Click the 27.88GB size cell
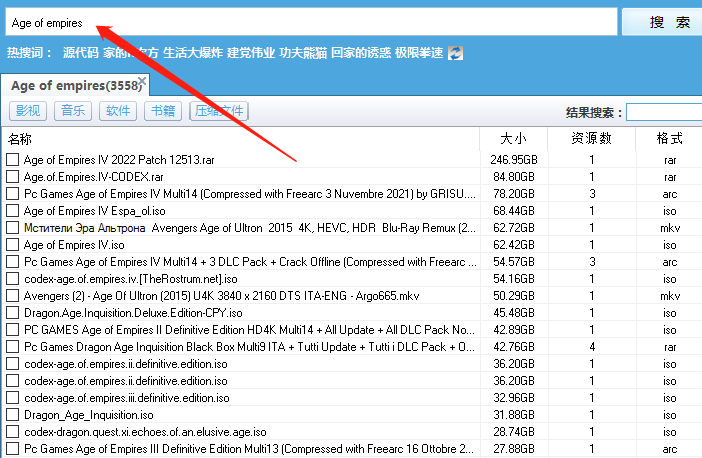The width and height of the screenshot is (702, 458). pyautogui.click(x=514, y=449)
